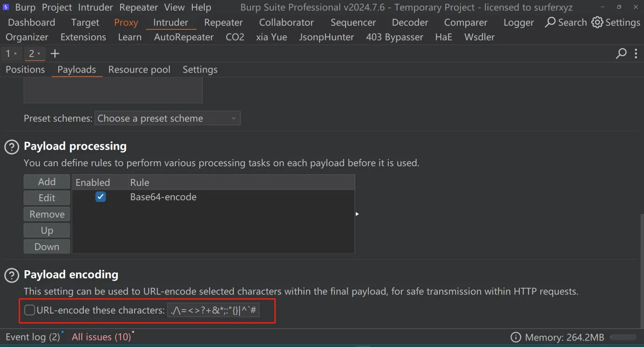Open the Comparer tab
The height and width of the screenshot is (347, 644).
point(466,22)
